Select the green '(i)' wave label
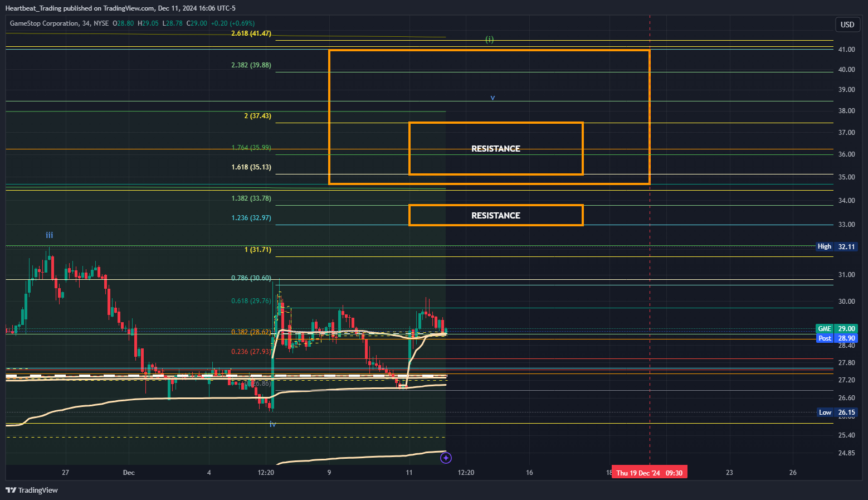The image size is (868, 500). [x=489, y=40]
